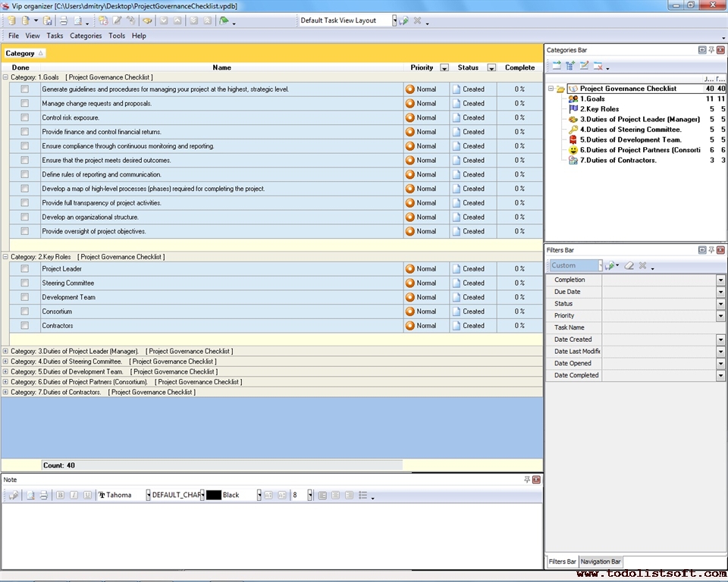Open the Categories menu
The height and width of the screenshot is (582, 728).
(86, 36)
